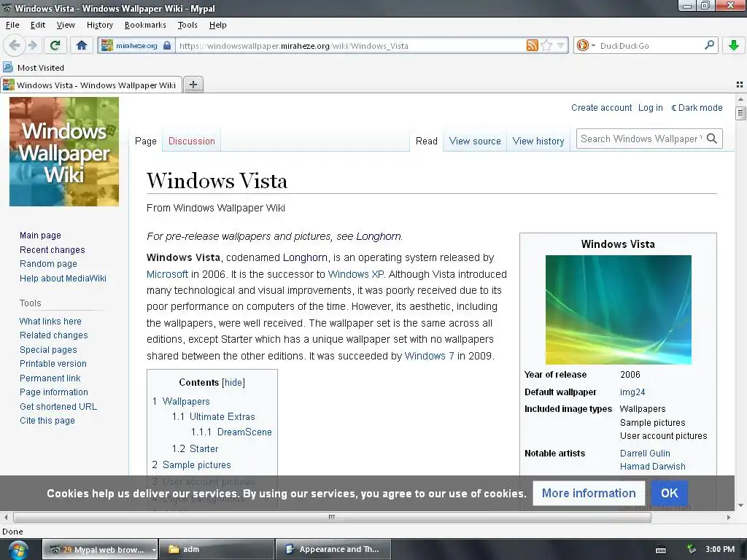This screenshot has width=747, height=560.
Task: Open img24 default wallpaper link
Action: pyautogui.click(x=632, y=392)
